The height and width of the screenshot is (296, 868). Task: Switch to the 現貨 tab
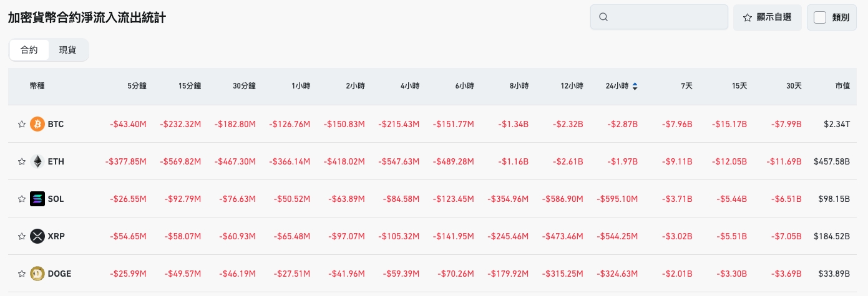[67, 50]
